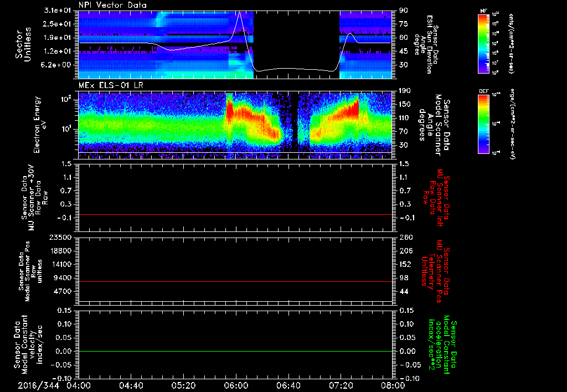The width and height of the screenshot is (567, 392).
Task: Click the '4700' scanner position tick label
Action: coord(63,291)
